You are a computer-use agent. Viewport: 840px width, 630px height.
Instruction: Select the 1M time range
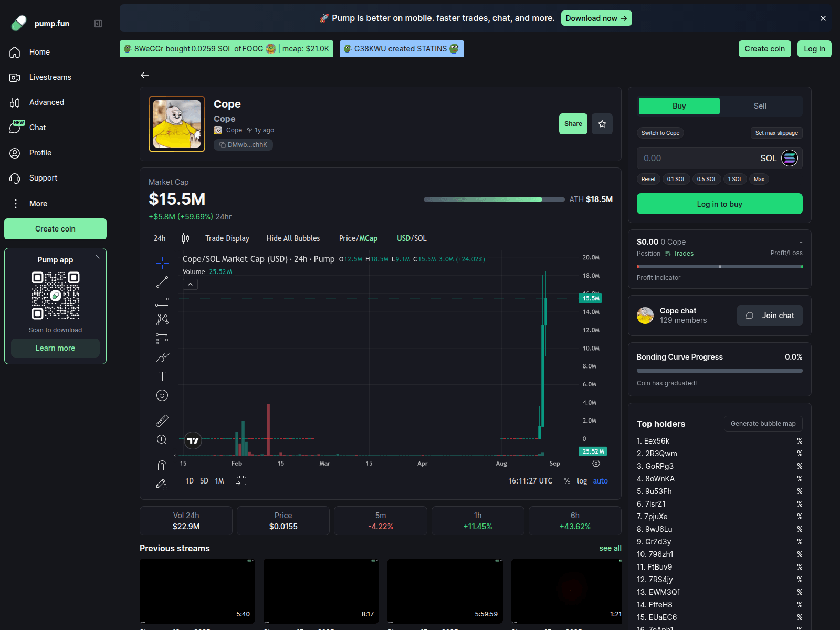click(219, 481)
